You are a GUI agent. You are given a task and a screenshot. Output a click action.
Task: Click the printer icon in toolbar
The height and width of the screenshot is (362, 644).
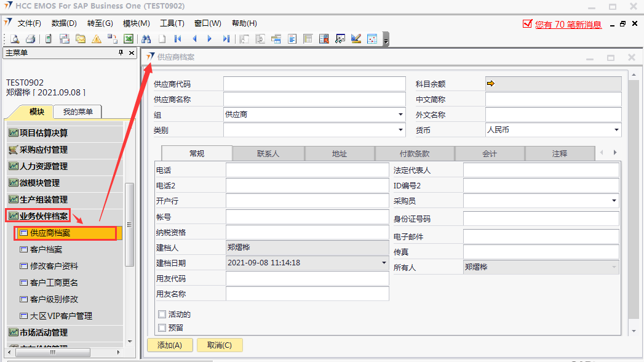(30, 39)
